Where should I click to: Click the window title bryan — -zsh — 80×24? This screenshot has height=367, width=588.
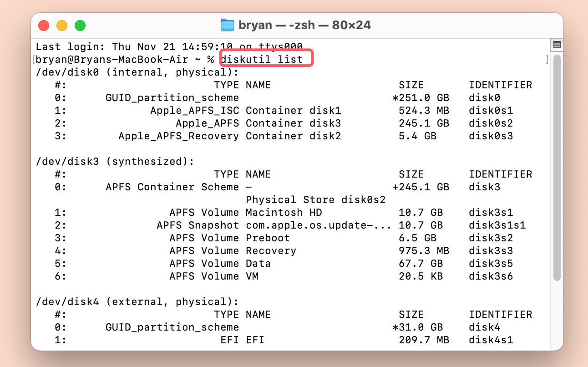[304, 25]
